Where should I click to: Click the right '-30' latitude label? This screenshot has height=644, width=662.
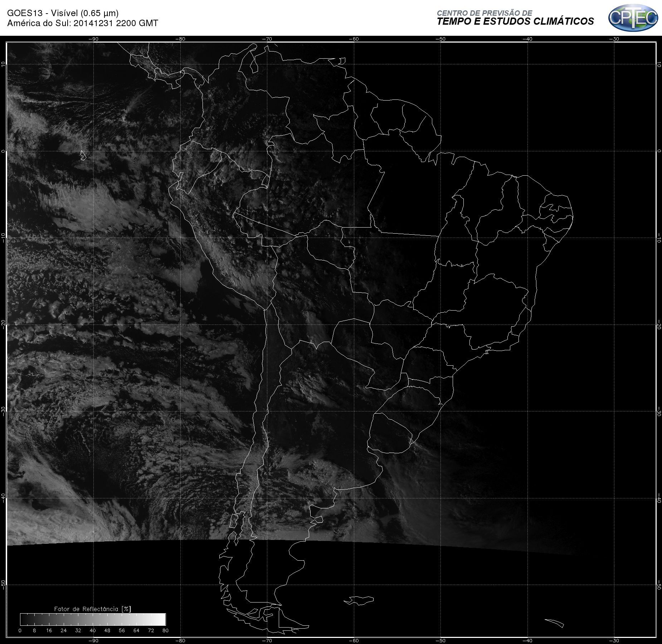pos(659,411)
